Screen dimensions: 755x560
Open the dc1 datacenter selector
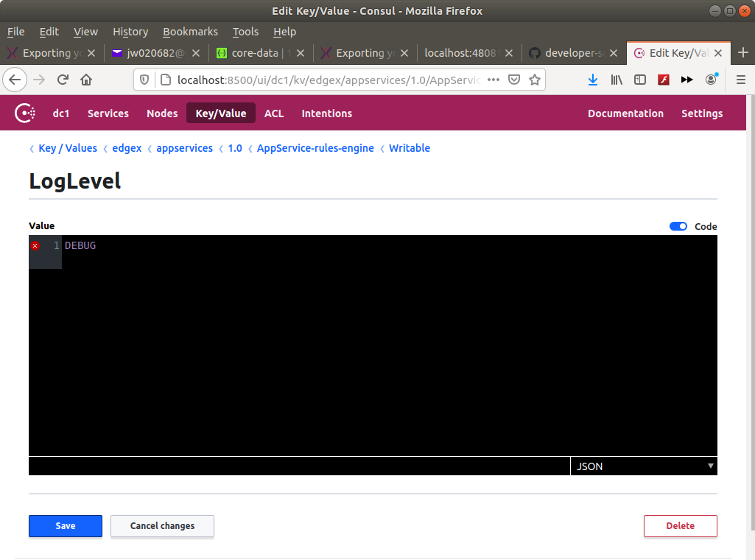point(61,113)
